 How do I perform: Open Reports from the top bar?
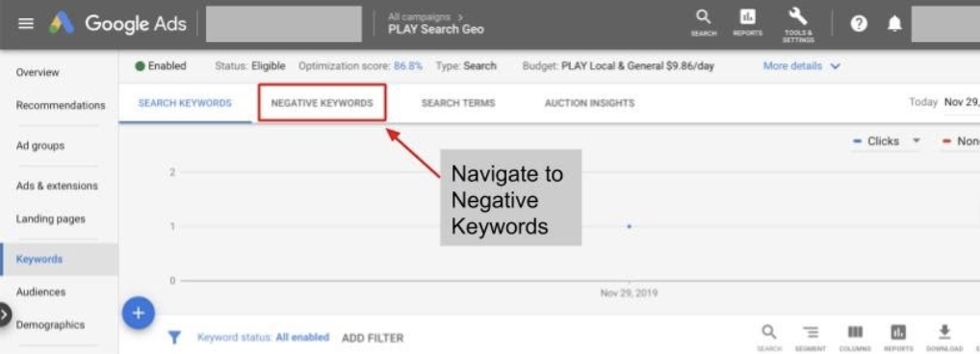[747, 22]
